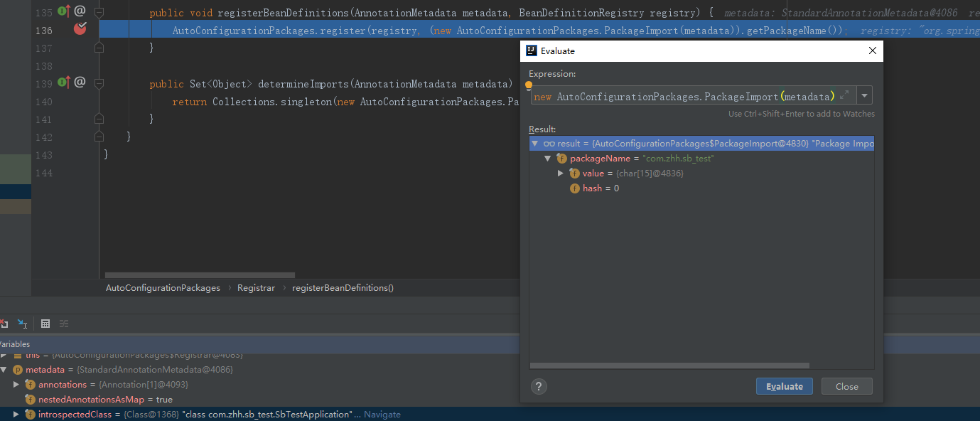The height and width of the screenshot is (421, 980).
Task: Toggle the breakpoint on line 136
Action: coord(80,29)
